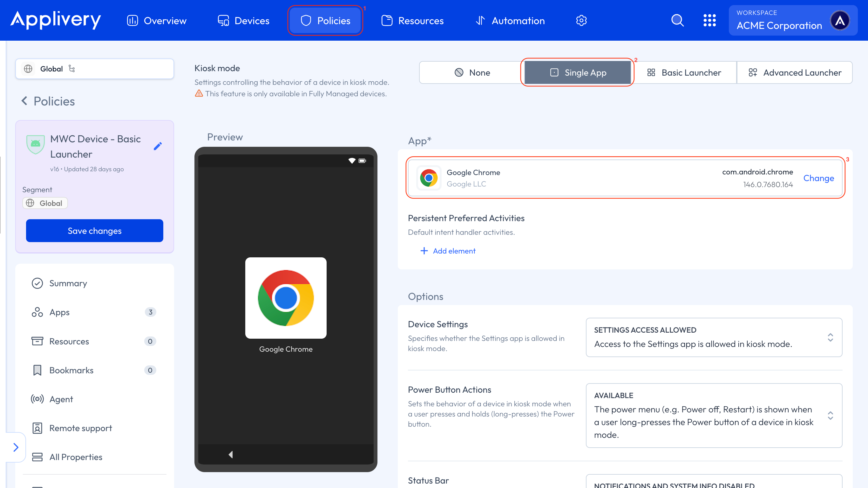Click the Wi-Fi icon in preview status bar

(352, 161)
